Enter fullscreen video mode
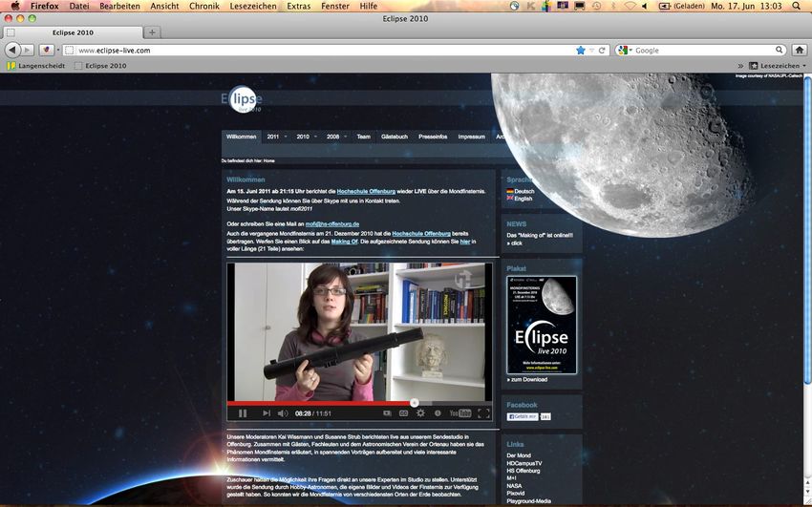This screenshot has width=812, height=507. pos(483,412)
